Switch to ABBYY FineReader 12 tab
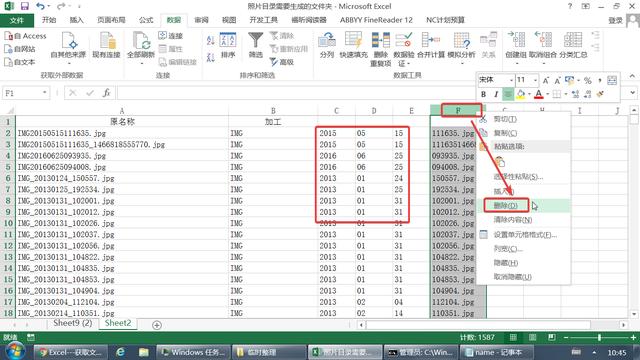640x360 pixels. click(376, 20)
